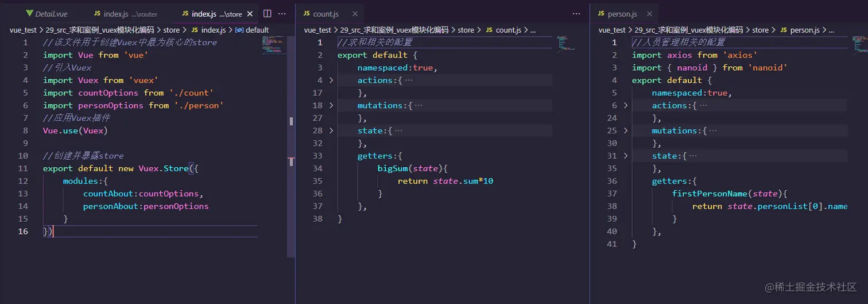Expand folded state block in count.js
This screenshot has height=304, width=868.
tap(331, 131)
